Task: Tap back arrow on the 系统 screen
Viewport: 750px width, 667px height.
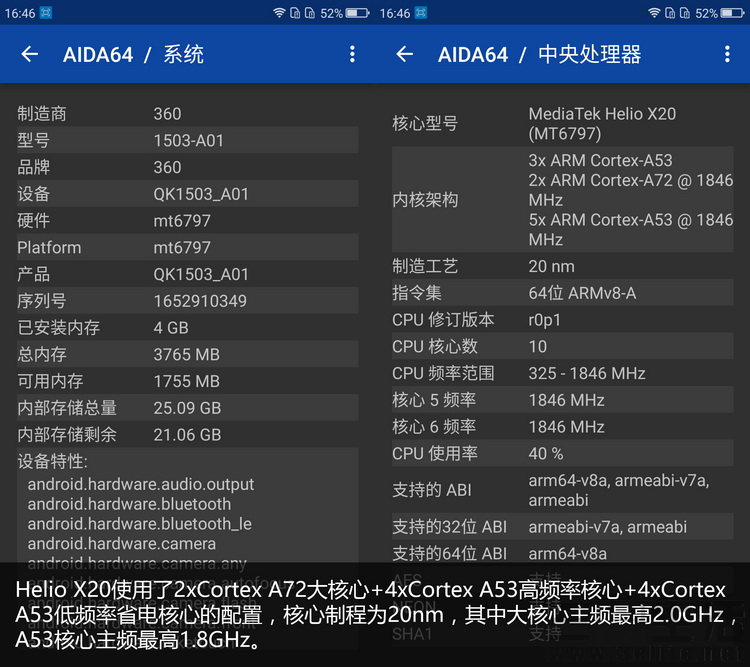Action: pos(30,54)
